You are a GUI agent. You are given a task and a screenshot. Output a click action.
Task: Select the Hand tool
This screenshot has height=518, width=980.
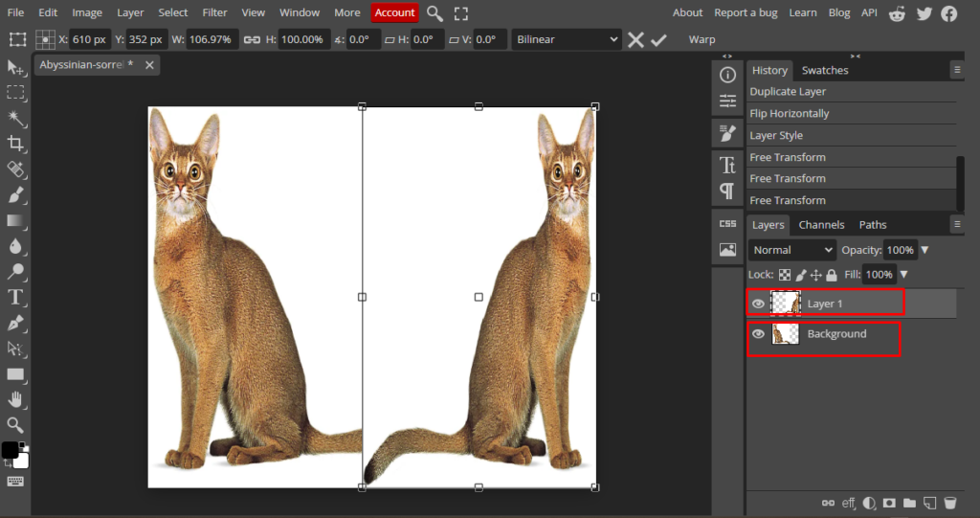point(15,399)
